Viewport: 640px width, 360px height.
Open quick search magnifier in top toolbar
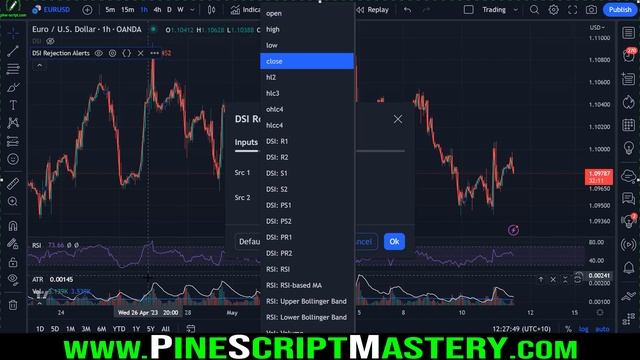534,10
